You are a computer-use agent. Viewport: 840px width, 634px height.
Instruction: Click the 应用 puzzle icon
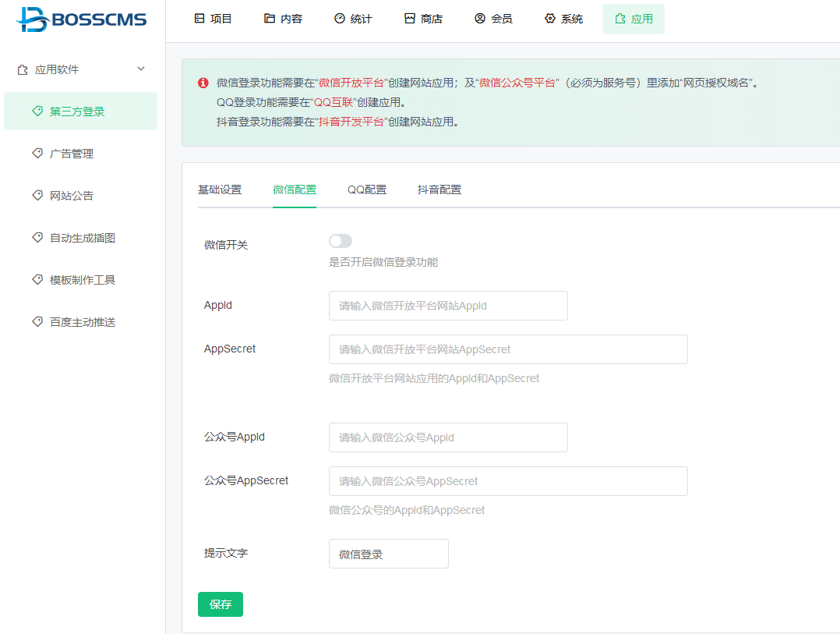tap(620, 19)
